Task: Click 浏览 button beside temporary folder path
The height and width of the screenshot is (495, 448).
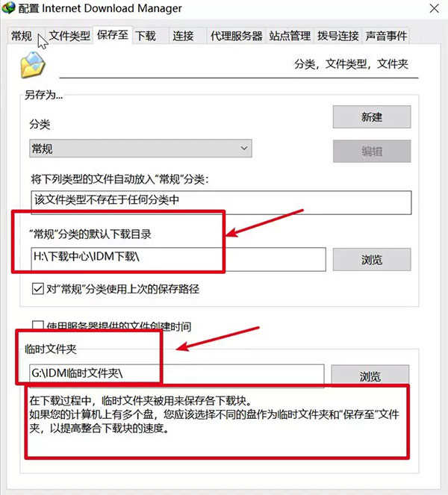Action: tap(370, 376)
